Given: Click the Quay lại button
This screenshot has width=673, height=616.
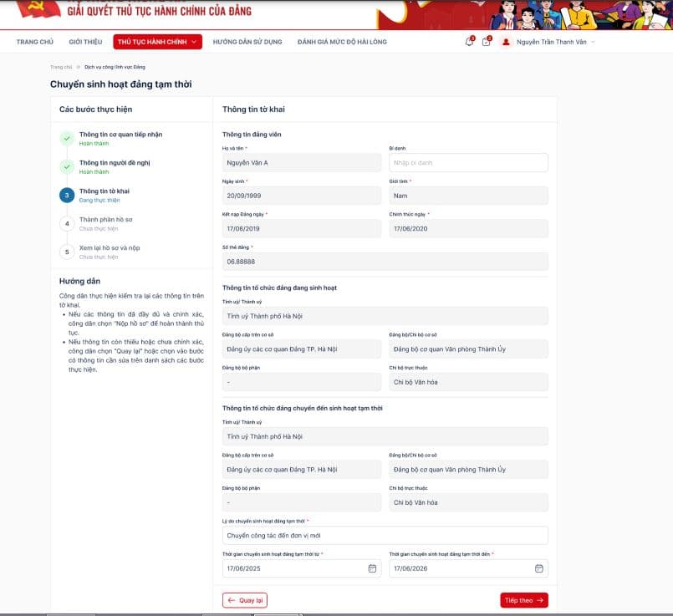Looking at the screenshot, I should tap(245, 600).
